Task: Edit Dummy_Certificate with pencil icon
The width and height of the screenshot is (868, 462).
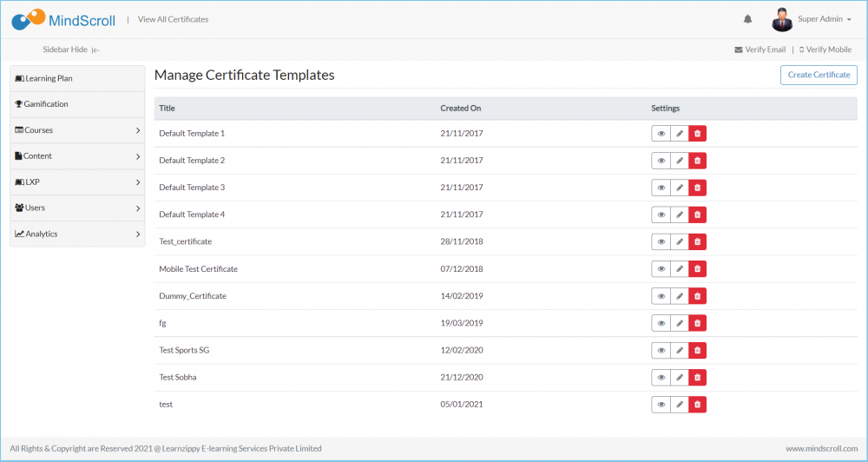Action: [680, 296]
